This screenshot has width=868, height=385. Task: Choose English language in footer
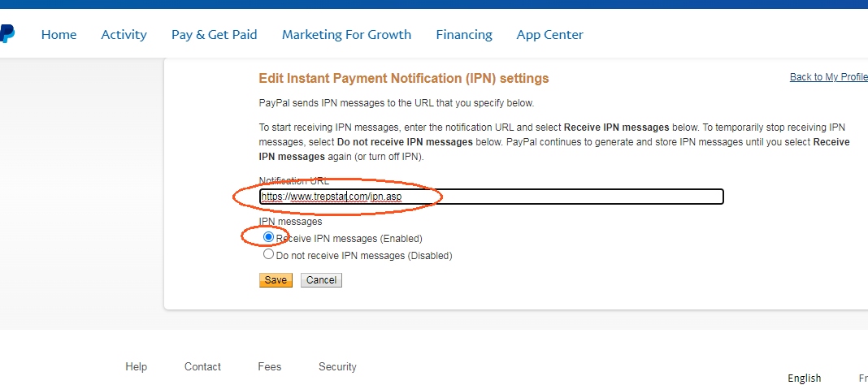point(805,379)
